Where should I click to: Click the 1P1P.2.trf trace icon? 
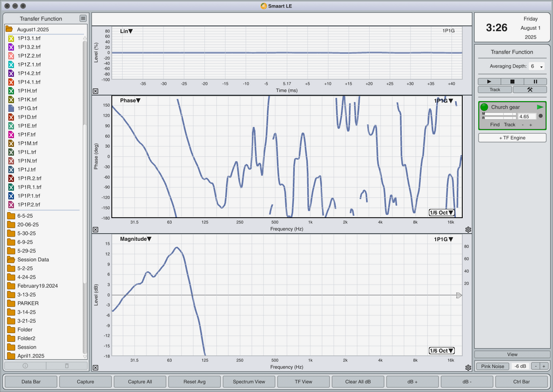tap(11, 205)
